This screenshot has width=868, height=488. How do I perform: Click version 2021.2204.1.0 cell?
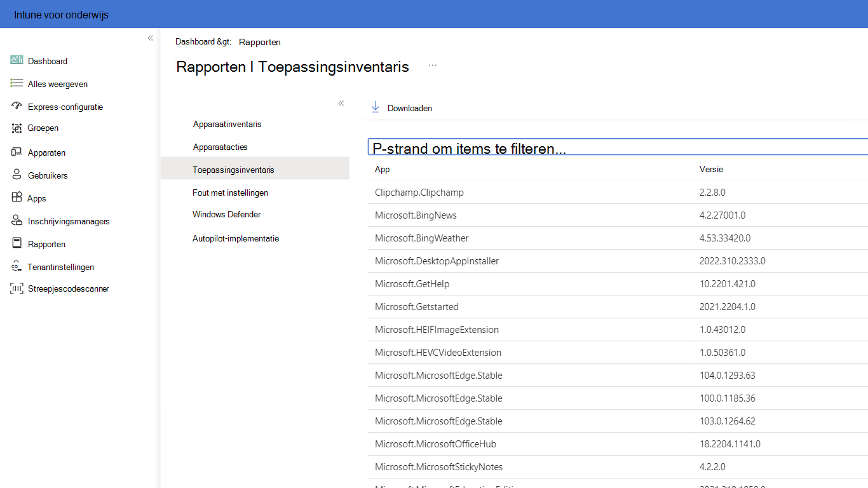(728, 307)
